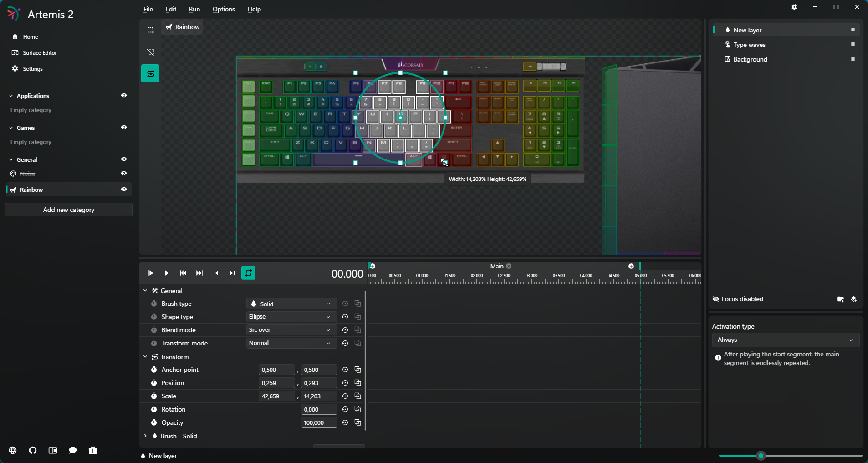868x463 pixels.
Task: Collapse the Applications category
Action: (x=11, y=96)
